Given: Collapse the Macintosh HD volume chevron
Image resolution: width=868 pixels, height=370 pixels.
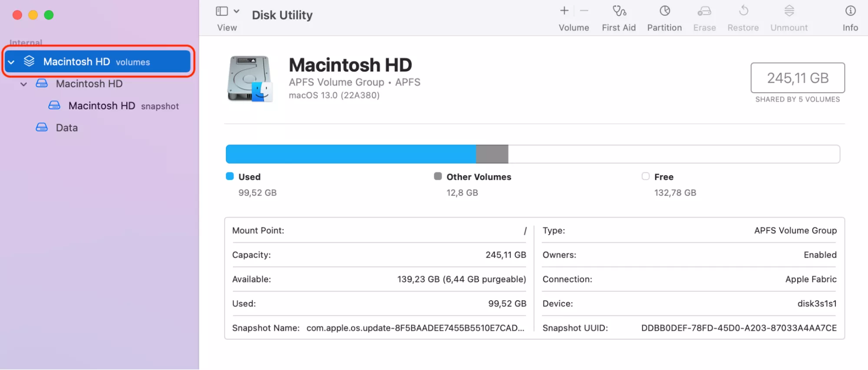Looking at the screenshot, I should pyautogui.click(x=24, y=84).
